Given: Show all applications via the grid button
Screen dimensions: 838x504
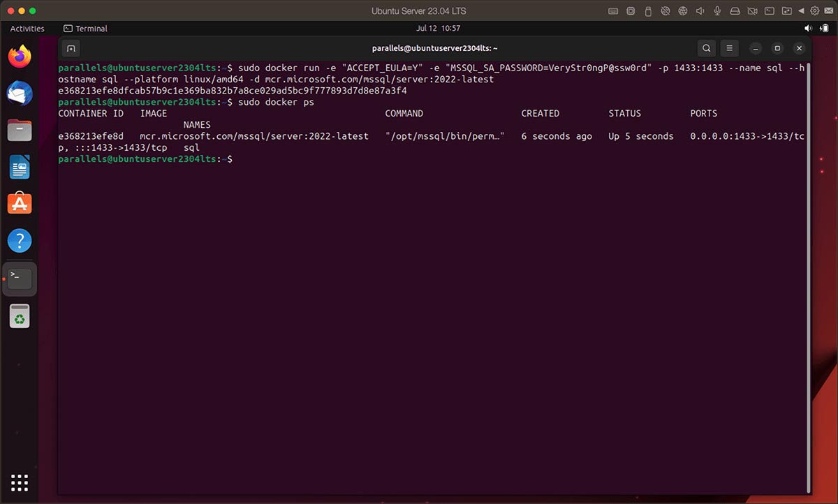Looking at the screenshot, I should tap(20, 482).
